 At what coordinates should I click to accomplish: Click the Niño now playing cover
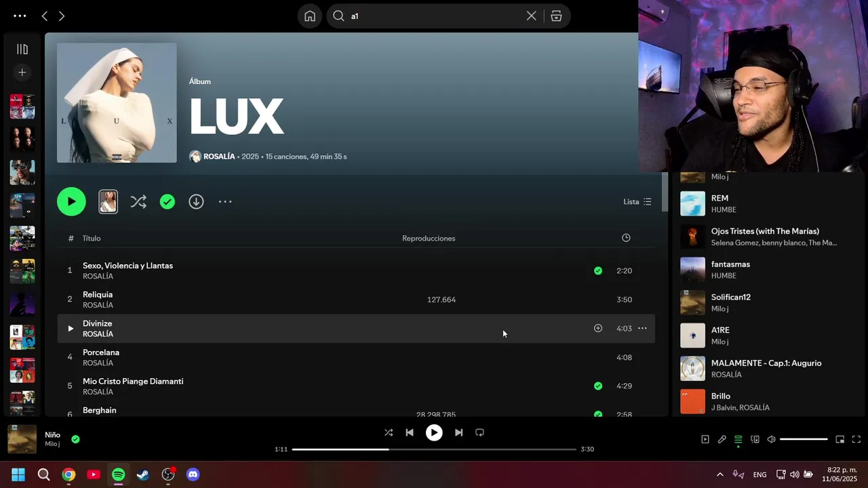point(22,439)
